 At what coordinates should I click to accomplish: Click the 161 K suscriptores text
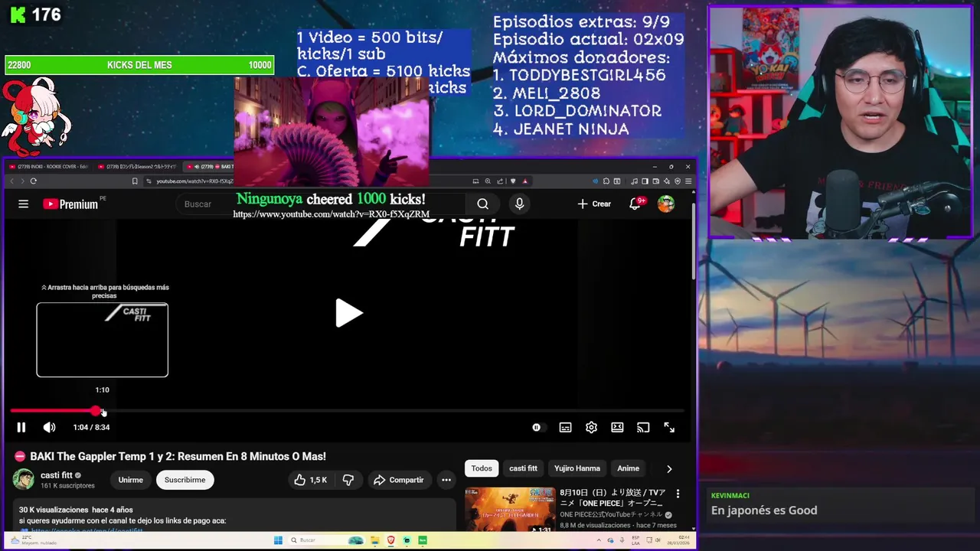click(x=67, y=486)
